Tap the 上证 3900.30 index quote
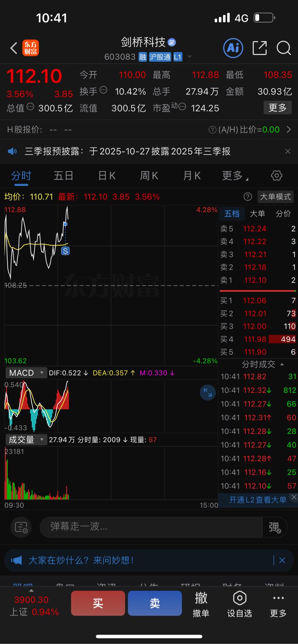 [x=34, y=606]
